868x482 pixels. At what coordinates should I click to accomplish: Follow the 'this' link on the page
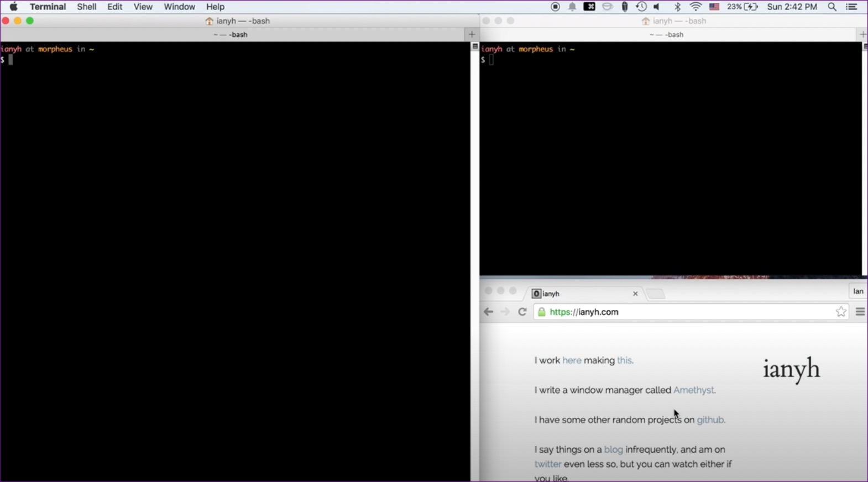(x=624, y=360)
